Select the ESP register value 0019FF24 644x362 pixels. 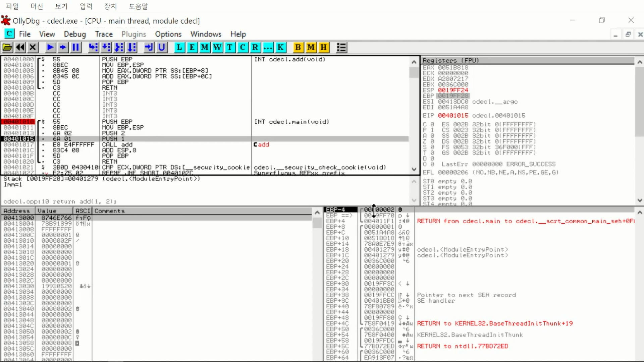[453, 90]
